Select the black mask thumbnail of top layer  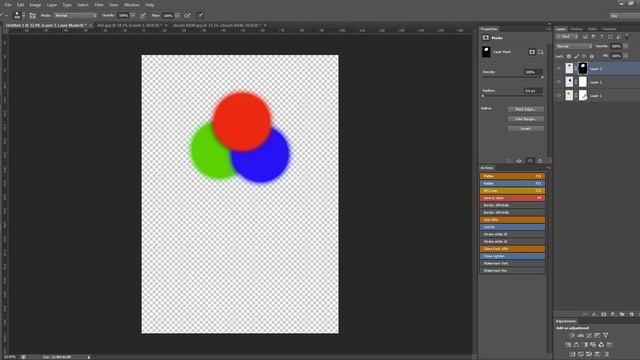point(583,68)
